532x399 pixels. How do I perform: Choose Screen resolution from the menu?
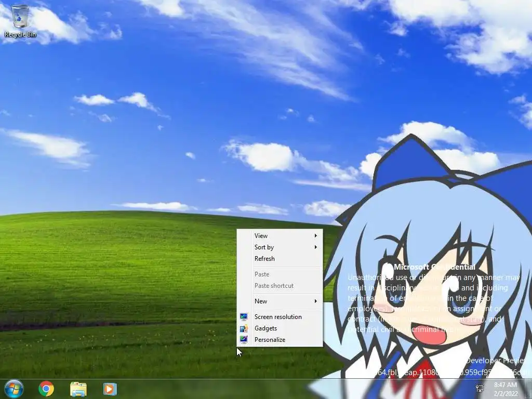point(280,317)
